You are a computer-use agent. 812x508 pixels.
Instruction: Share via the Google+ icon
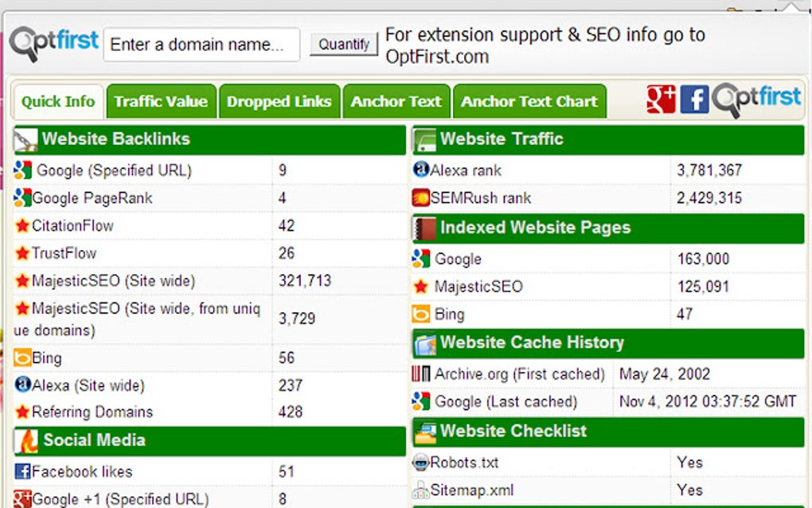tap(659, 96)
